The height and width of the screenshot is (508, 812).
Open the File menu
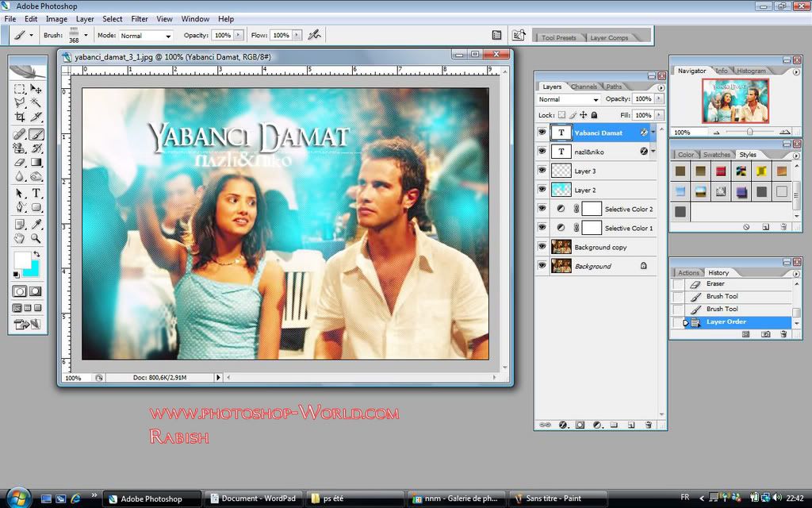10,19
